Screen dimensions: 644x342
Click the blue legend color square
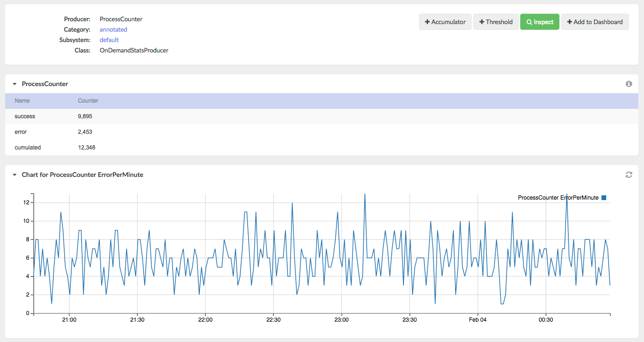(x=604, y=198)
